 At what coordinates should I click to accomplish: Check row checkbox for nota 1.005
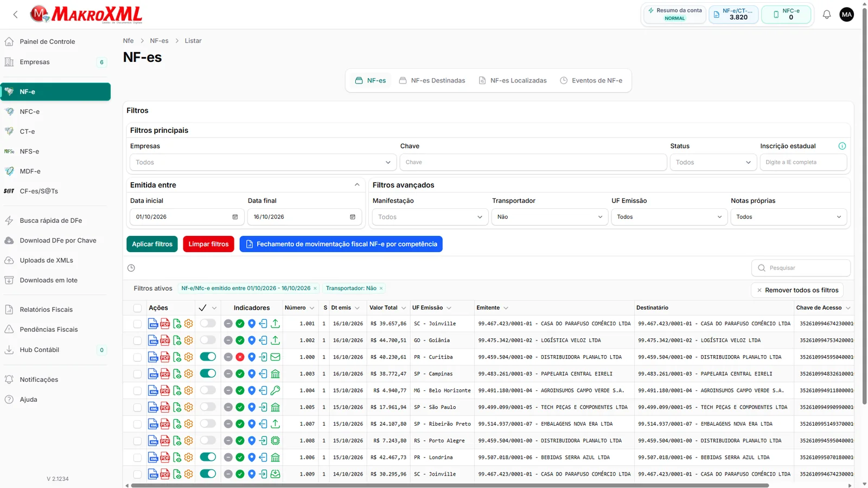[137, 407]
